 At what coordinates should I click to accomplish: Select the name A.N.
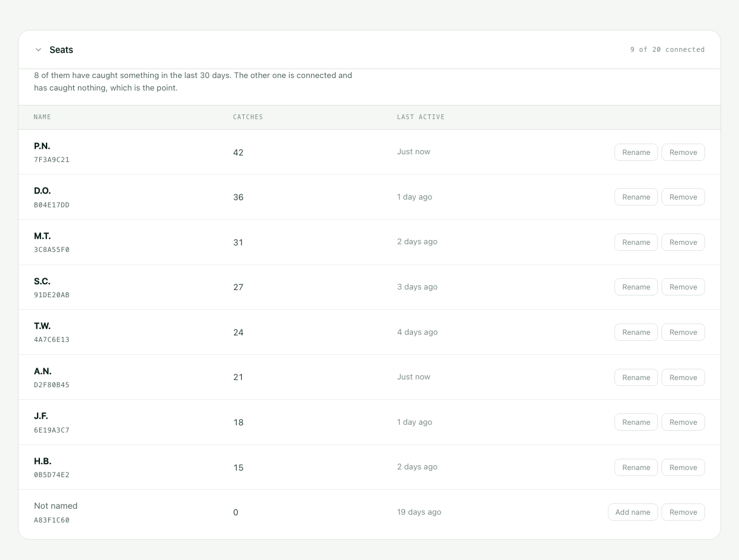coord(43,371)
